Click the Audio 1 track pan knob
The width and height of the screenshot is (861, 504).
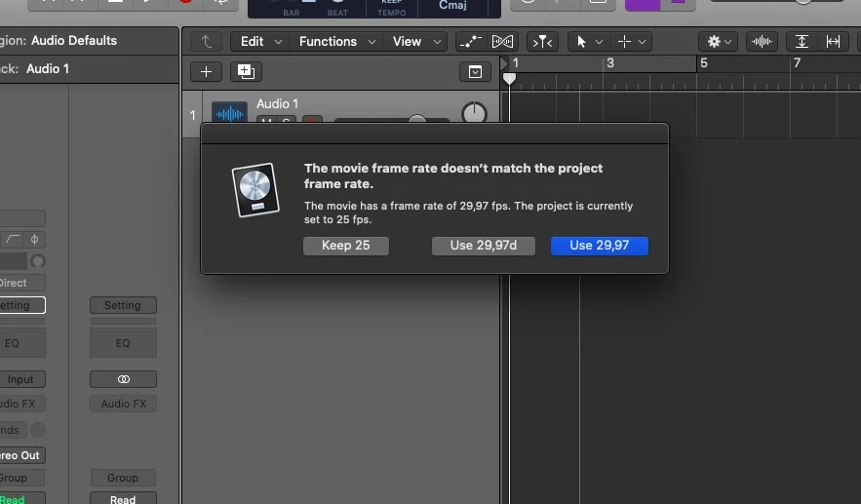click(x=474, y=114)
